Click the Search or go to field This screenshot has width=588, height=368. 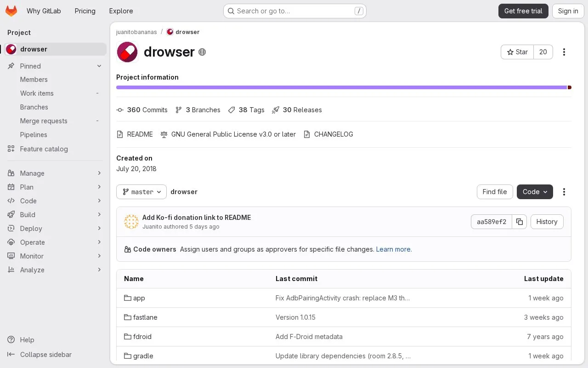(295, 11)
